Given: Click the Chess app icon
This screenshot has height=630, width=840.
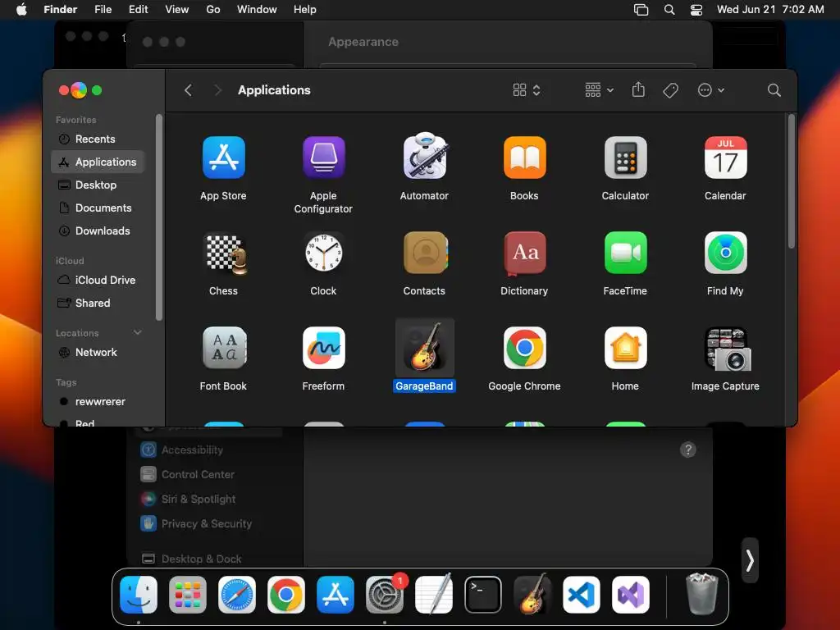Looking at the screenshot, I should coord(226,254).
